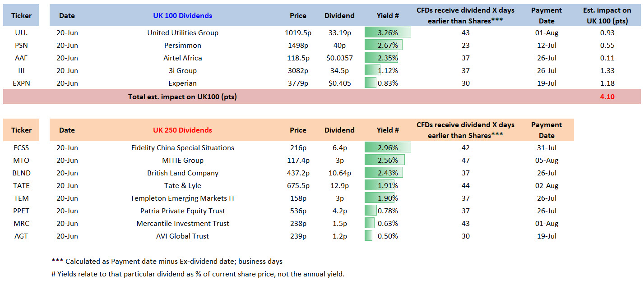Select the $0.0357 dividend value
The height and width of the screenshot is (285, 644).
(339, 58)
